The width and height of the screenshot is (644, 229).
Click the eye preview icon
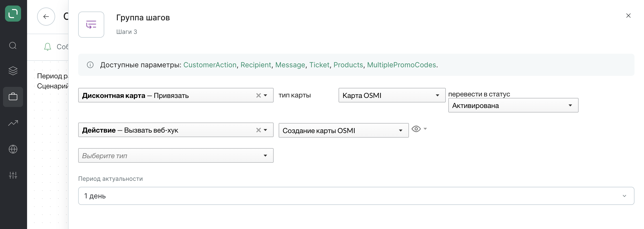pos(416,129)
